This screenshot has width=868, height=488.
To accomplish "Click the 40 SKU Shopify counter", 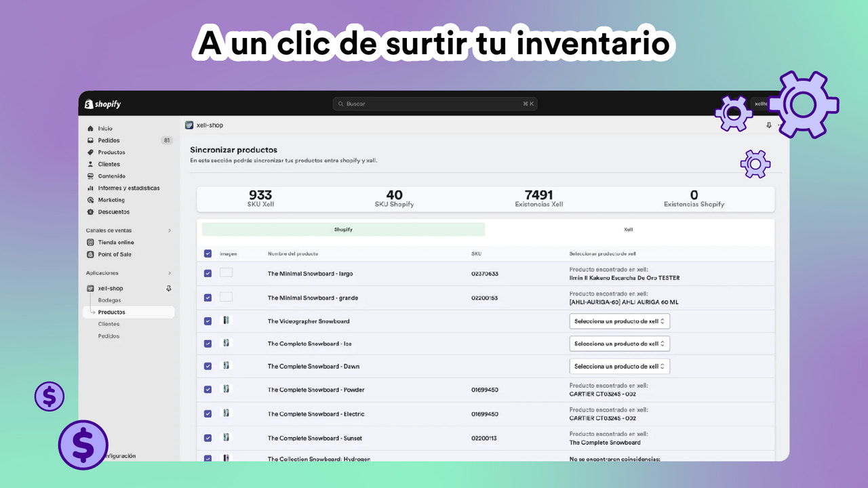I will 394,199.
